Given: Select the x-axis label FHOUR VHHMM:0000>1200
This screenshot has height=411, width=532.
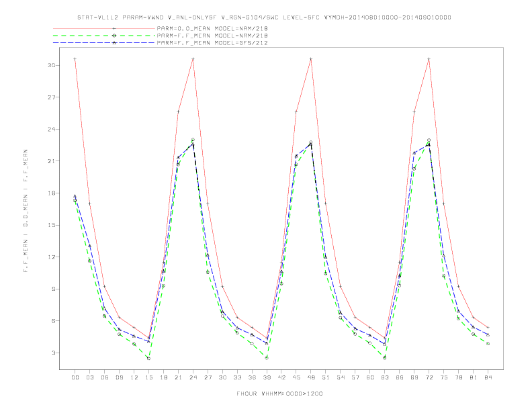Looking at the screenshot, I should click(x=279, y=394).
